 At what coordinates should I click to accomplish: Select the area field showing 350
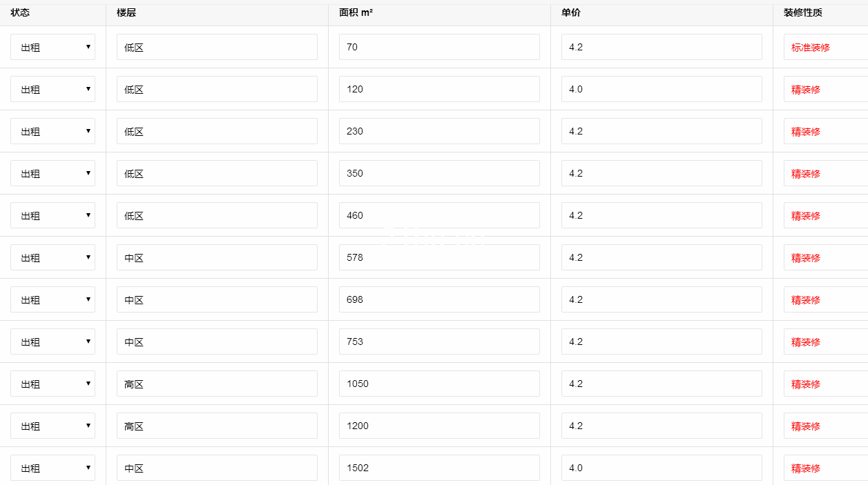[x=439, y=173]
